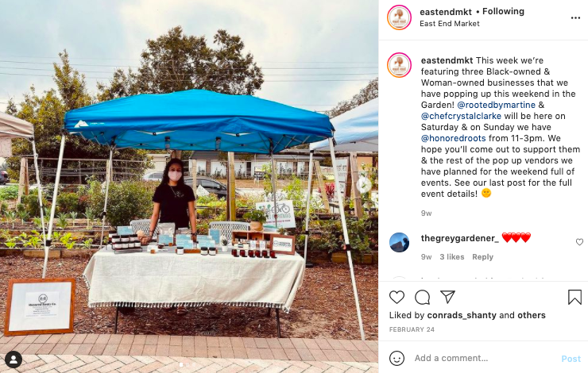
Task: View 3 likes on comment
Action: (x=452, y=257)
